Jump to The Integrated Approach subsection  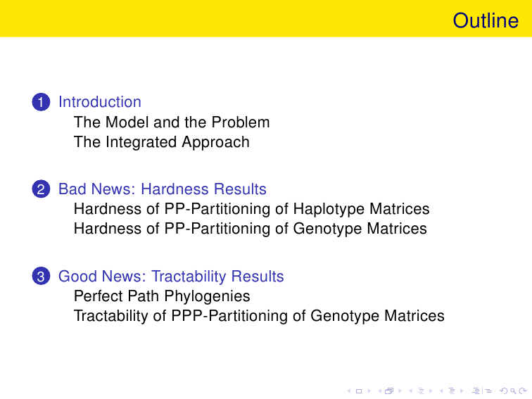click(x=162, y=142)
